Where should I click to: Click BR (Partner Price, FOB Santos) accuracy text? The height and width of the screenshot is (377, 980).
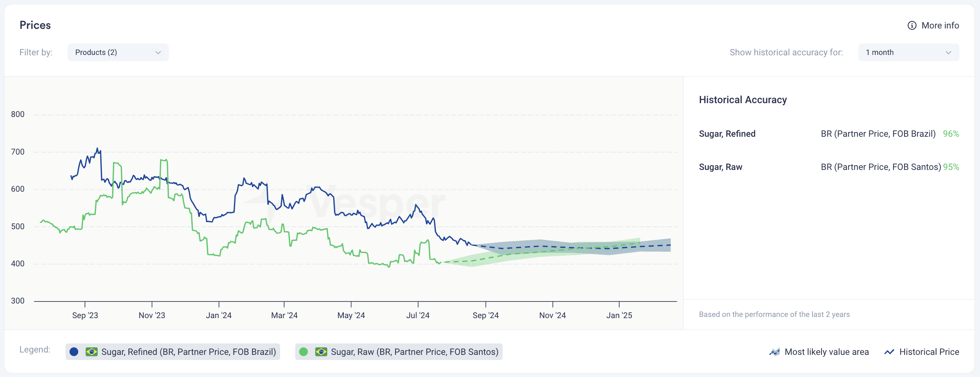click(x=881, y=167)
